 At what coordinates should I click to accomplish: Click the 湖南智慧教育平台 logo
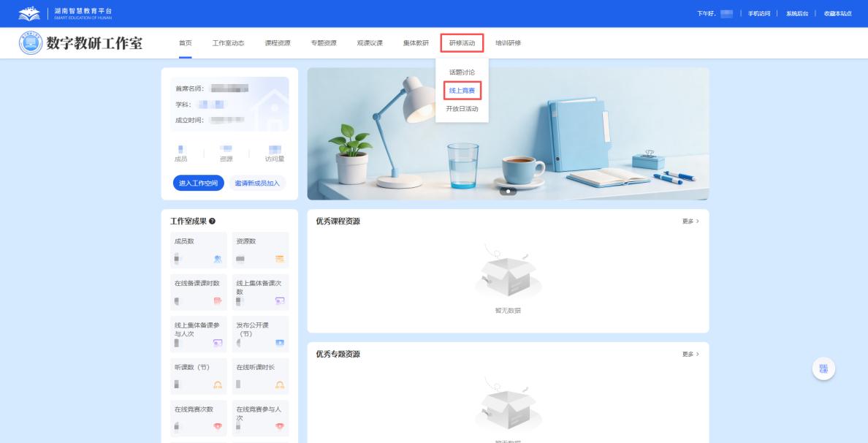[x=65, y=13]
